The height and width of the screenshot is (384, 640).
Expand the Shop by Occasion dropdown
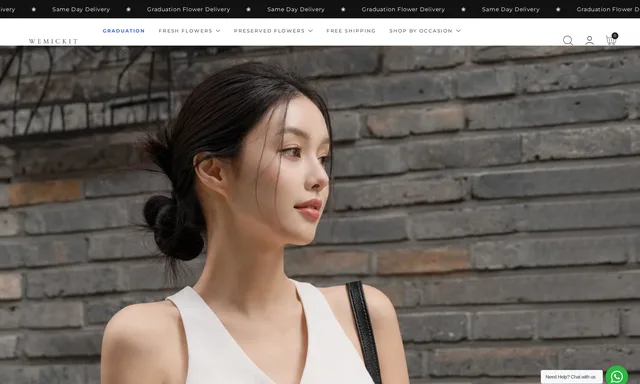tap(425, 31)
